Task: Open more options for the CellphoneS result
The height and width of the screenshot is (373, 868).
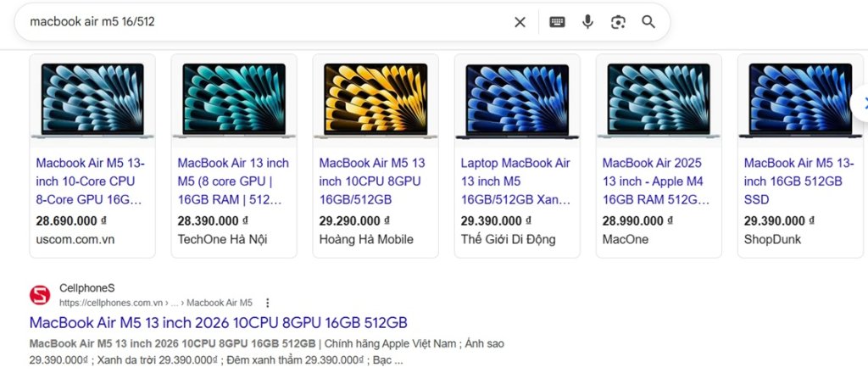Action: coord(267,303)
